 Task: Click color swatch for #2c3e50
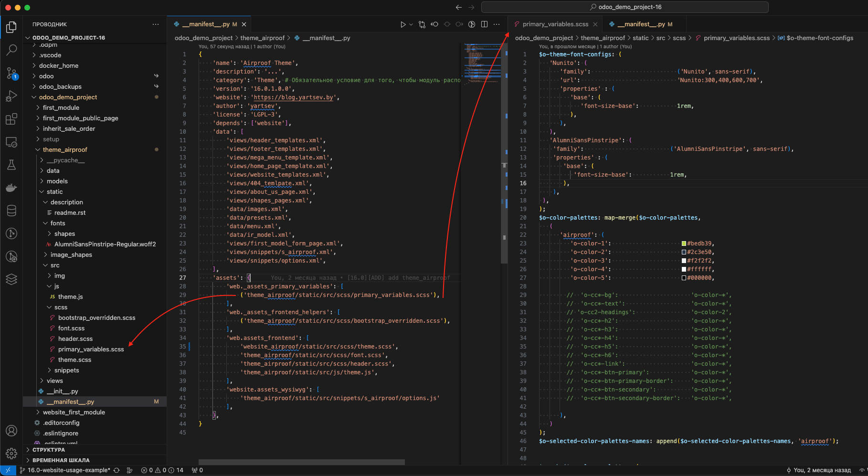click(684, 252)
